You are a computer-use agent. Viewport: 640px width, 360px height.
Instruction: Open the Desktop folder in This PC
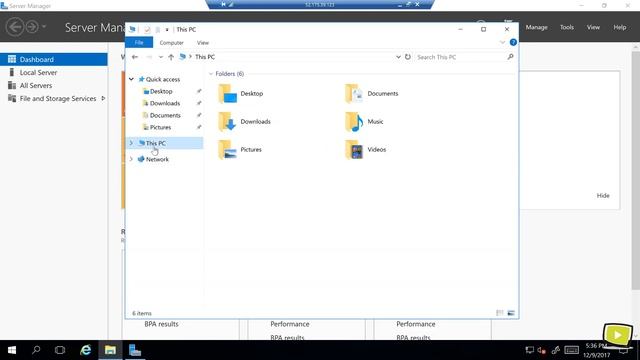241,93
